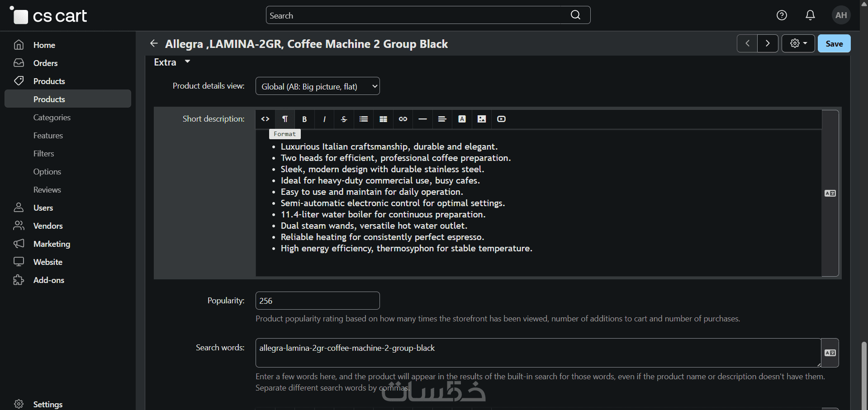Open Website in the sidebar
Screen dimensions: 868x410
(x=47, y=262)
